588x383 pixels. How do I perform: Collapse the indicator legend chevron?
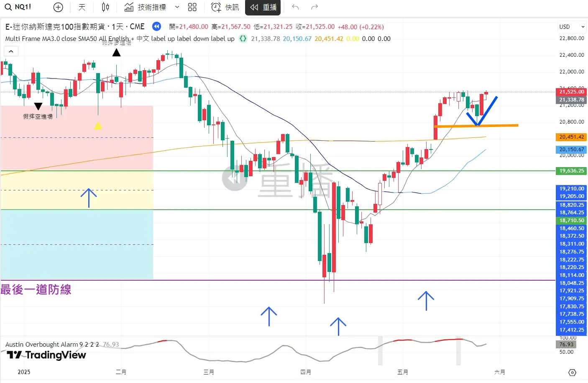[11, 51]
